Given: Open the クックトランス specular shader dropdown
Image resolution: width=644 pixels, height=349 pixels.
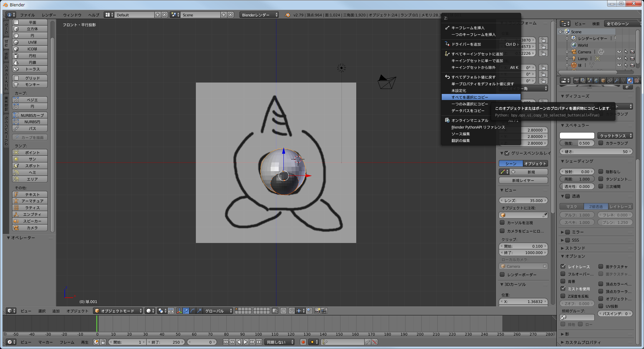Looking at the screenshot, I should click(615, 136).
